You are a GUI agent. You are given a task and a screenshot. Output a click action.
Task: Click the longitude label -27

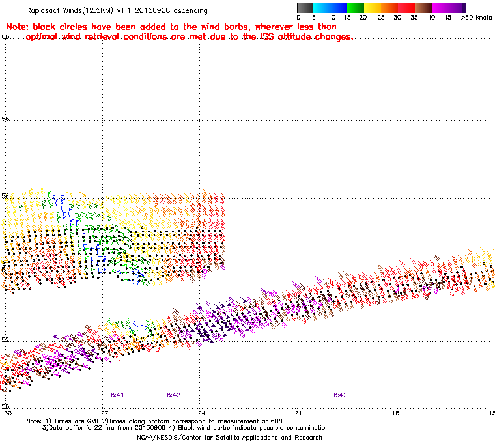pyautogui.click(x=102, y=413)
